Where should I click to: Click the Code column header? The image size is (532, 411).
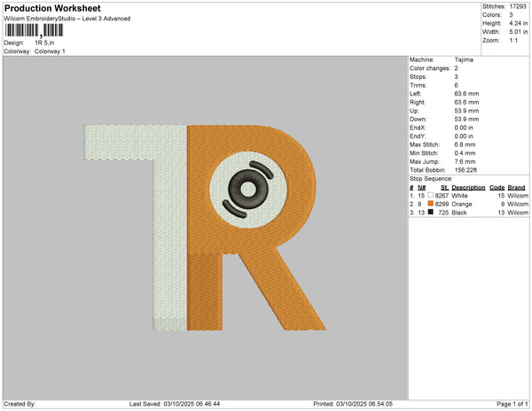click(x=497, y=188)
